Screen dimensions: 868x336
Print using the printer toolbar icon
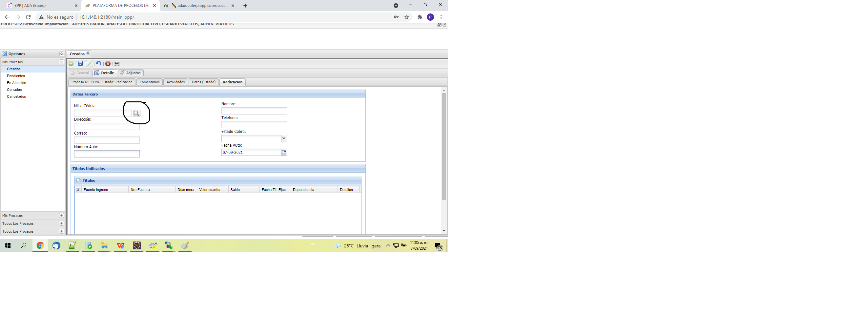pyautogui.click(x=117, y=64)
